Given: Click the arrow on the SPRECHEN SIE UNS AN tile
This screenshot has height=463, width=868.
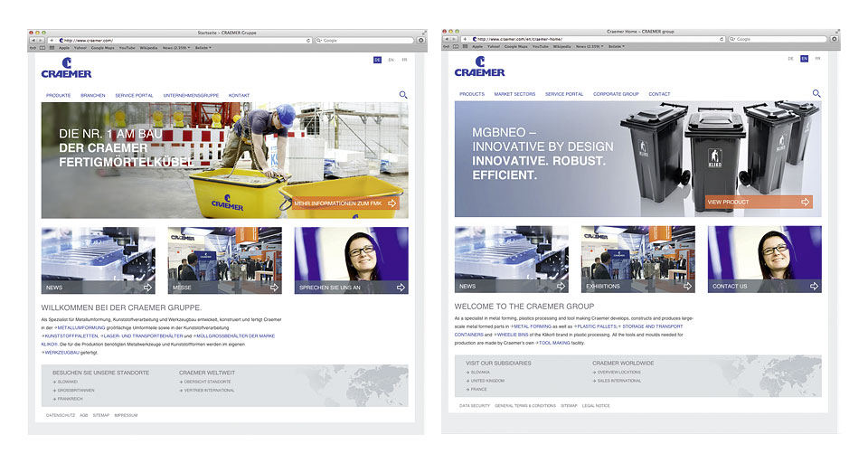Looking at the screenshot, I should (401, 287).
